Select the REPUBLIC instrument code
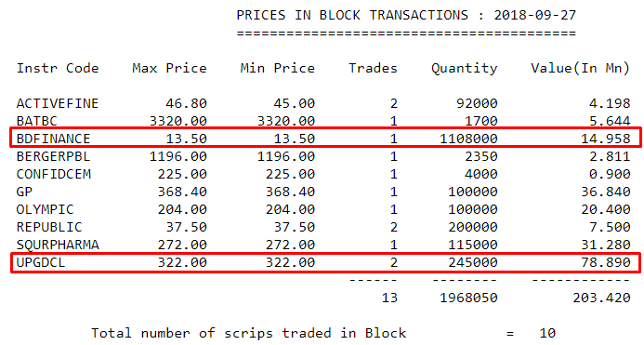 tap(49, 227)
